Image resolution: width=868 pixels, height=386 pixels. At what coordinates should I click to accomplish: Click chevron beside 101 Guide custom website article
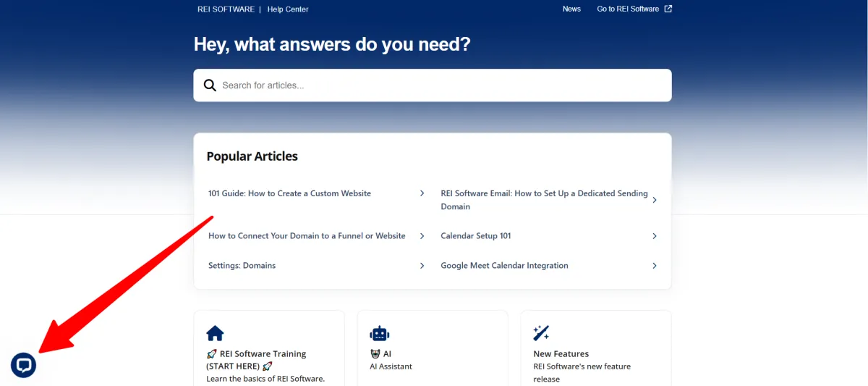[422, 193]
